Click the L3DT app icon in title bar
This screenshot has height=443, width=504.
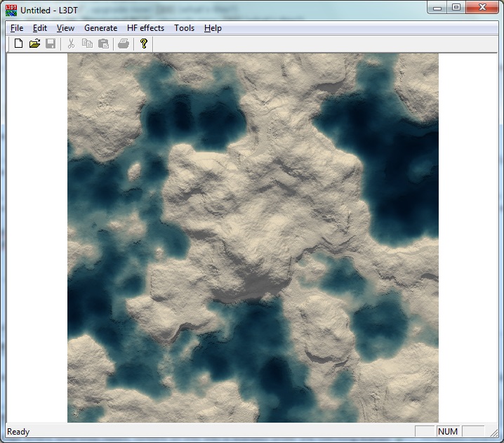click(11, 10)
